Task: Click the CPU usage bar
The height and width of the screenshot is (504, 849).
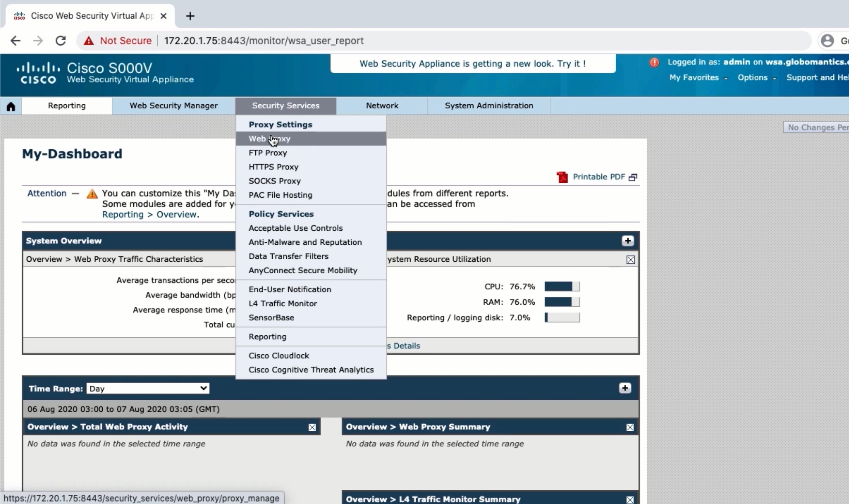Action: tap(562, 286)
